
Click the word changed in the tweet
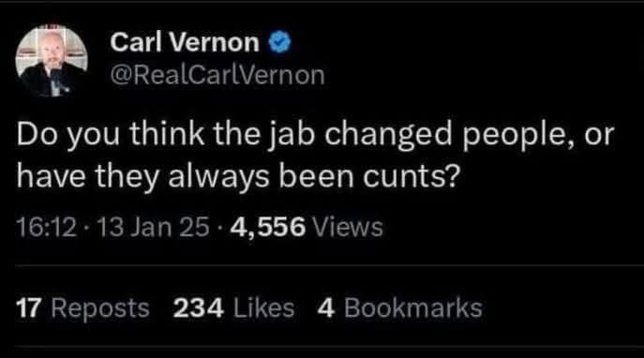point(388,136)
